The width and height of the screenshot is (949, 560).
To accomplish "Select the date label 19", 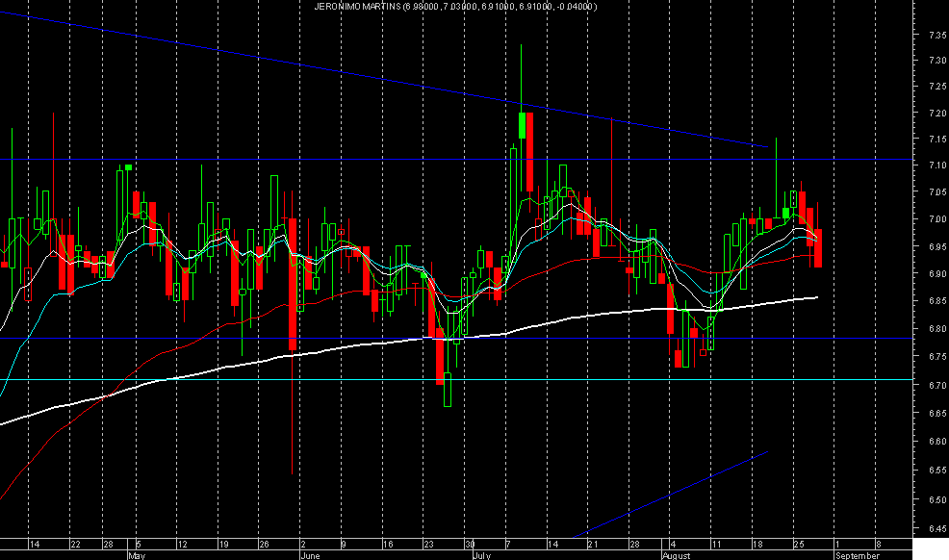I will coord(224,545).
